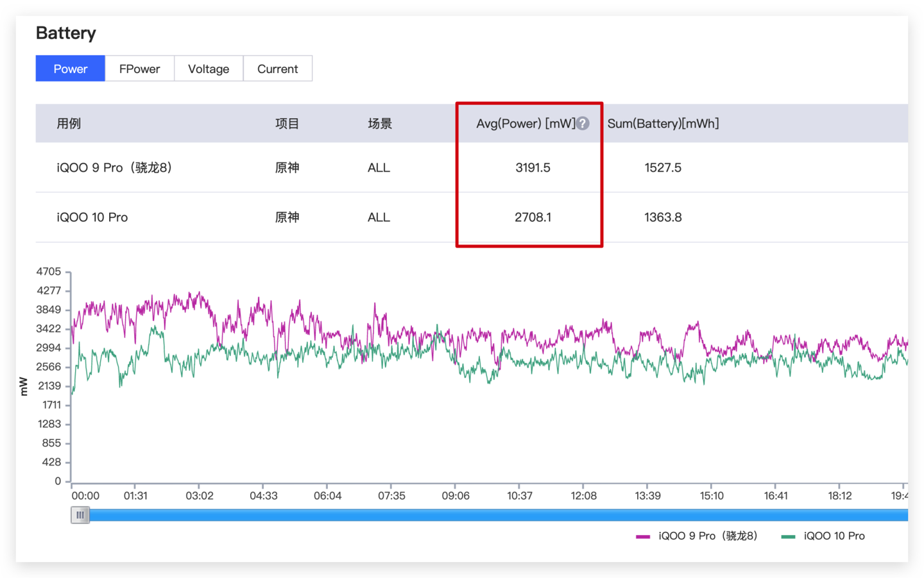The width and height of the screenshot is (924, 578).
Task: Select the Current tab
Action: tap(277, 68)
